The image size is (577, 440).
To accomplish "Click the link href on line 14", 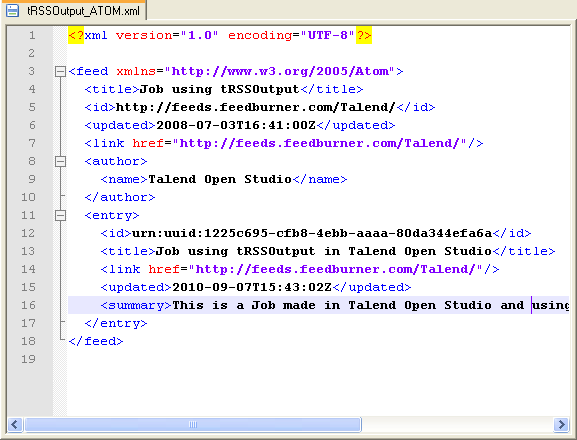I will click(316, 270).
